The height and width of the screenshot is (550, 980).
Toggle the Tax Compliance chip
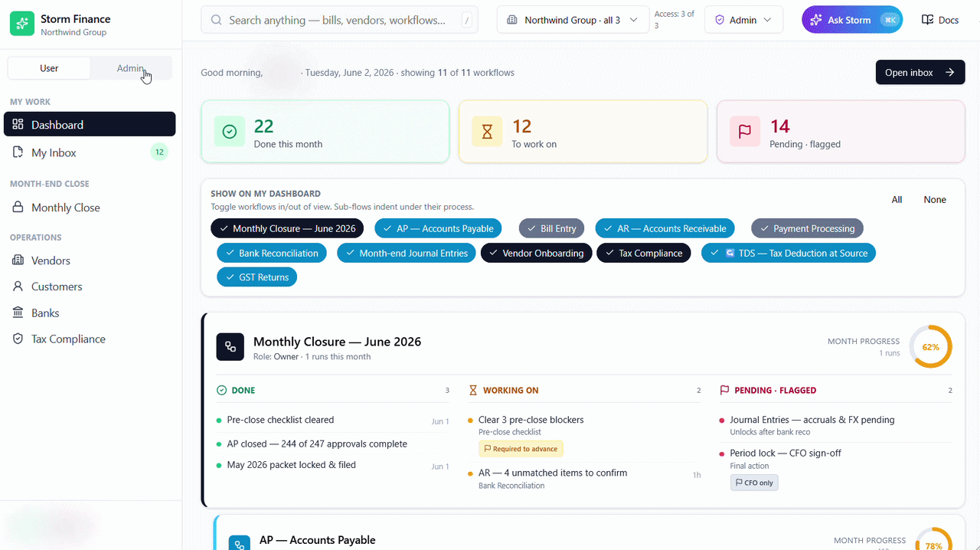tap(644, 253)
